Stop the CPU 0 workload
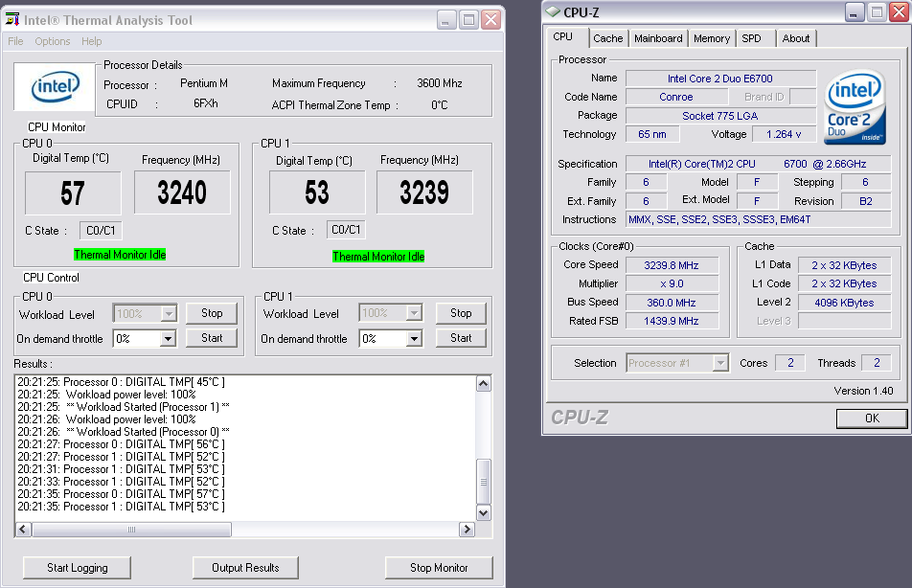Screen dimensions: 912x588 tap(212, 313)
